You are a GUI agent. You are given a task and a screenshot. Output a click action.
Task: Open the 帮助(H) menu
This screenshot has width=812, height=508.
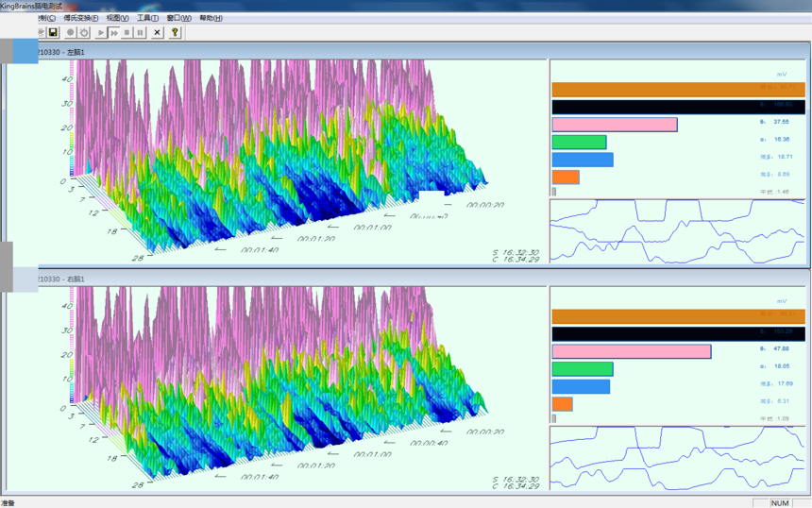[211, 18]
